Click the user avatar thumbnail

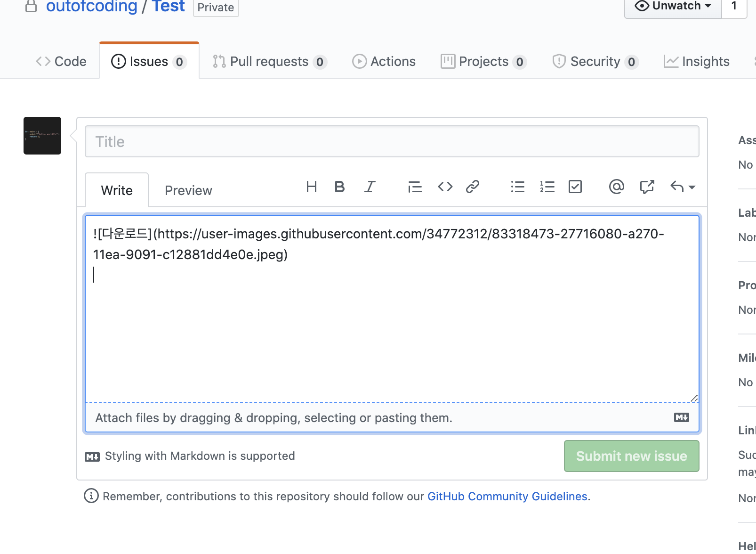click(x=42, y=136)
